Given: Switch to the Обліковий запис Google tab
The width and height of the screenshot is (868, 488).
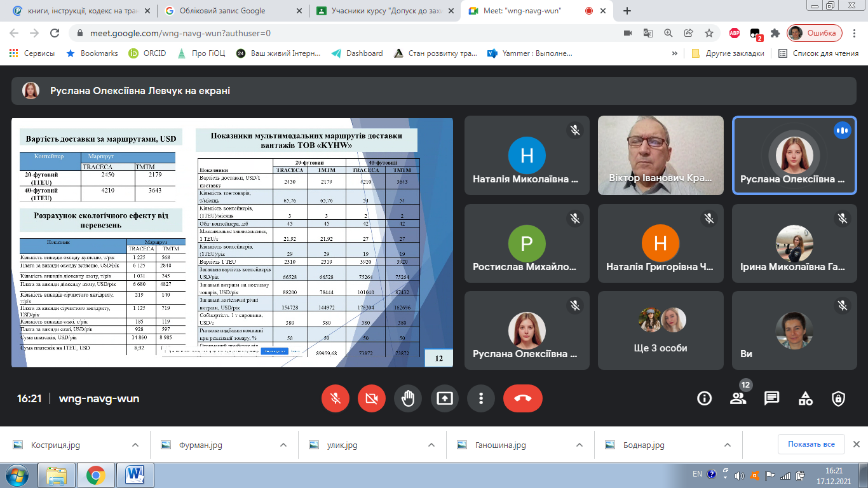Looking at the screenshot, I should click(222, 11).
